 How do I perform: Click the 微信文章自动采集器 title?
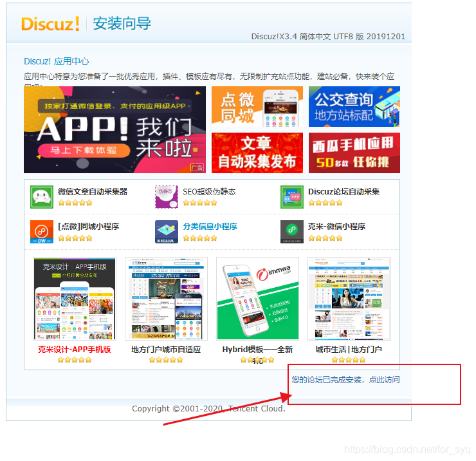(93, 192)
